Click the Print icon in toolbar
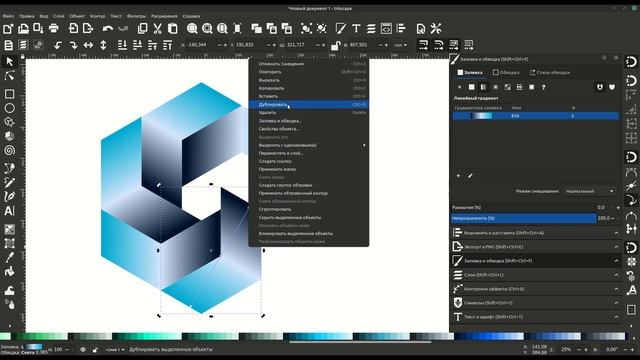The width and height of the screenshot is (640, 360). (x=53, y=28)
